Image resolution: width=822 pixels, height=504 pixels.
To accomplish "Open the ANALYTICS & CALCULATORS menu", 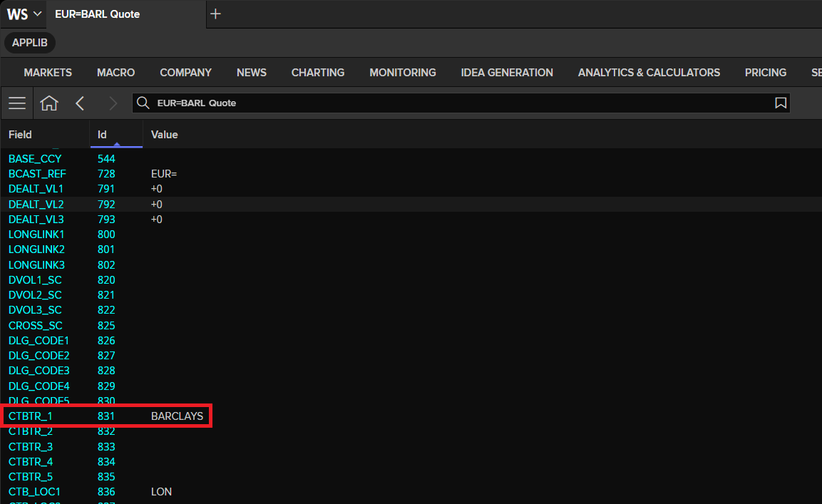I will (649, 73).
